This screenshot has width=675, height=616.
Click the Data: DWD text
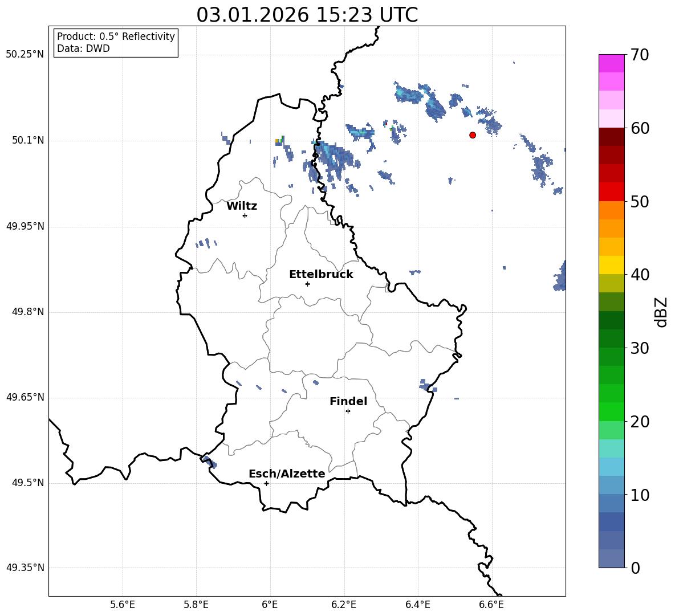[x=83, y=48]
